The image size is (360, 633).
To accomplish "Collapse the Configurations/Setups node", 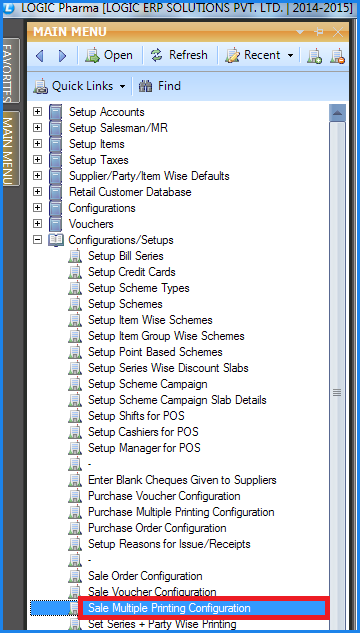I will click(38, 240).
